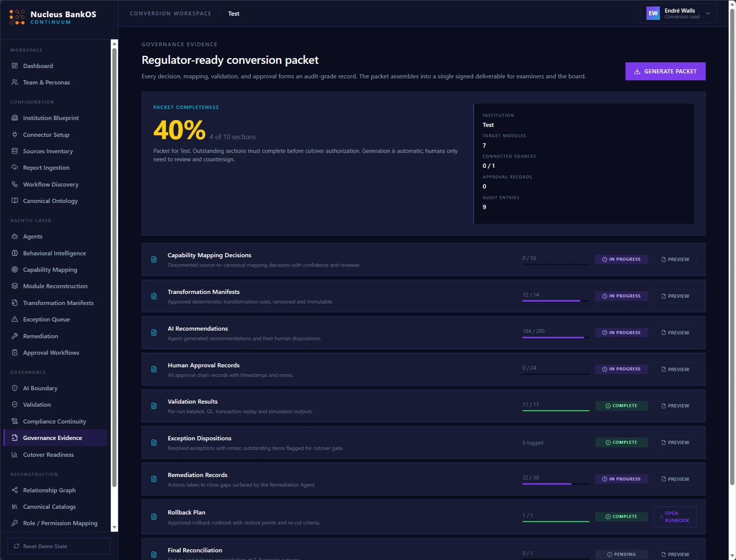Click Reset Demo State button
Image resolution: width=736 pixels, height=560 pixels.
pos(59,546)
